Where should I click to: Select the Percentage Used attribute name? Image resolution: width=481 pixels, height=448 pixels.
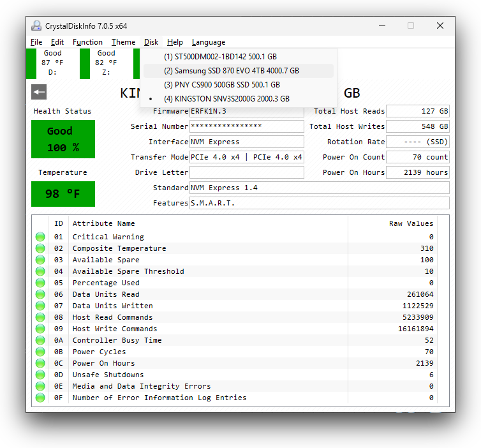106,283
